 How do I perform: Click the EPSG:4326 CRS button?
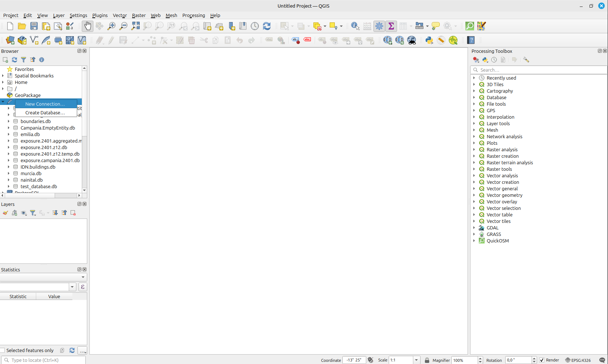click(x=578, y=360)
